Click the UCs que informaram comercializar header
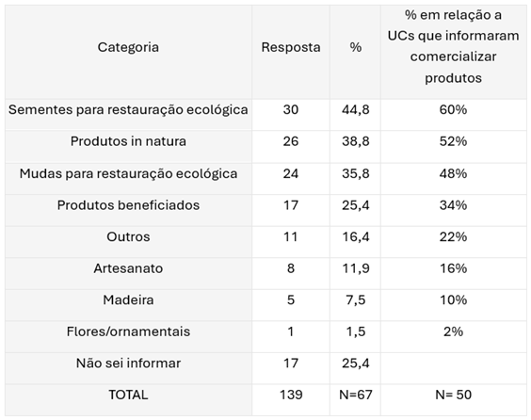Screen dimensions: 531x420 click(454, 52)
